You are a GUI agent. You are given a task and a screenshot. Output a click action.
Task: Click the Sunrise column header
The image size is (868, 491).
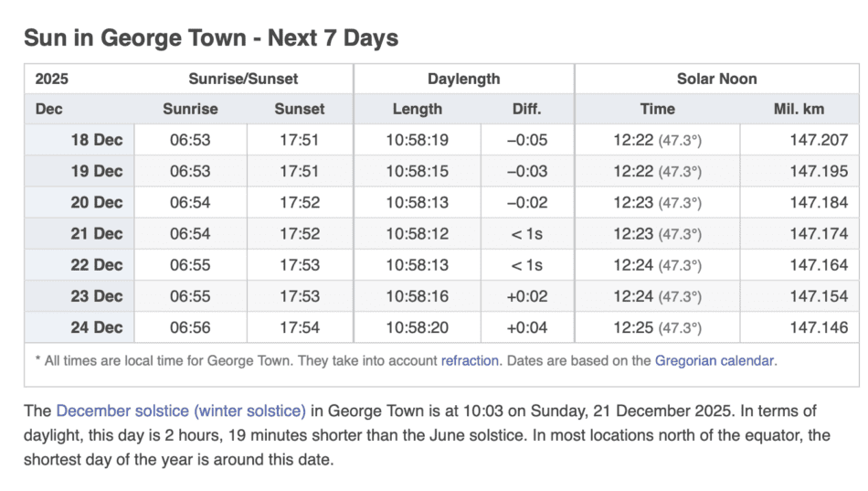(190, 109)
